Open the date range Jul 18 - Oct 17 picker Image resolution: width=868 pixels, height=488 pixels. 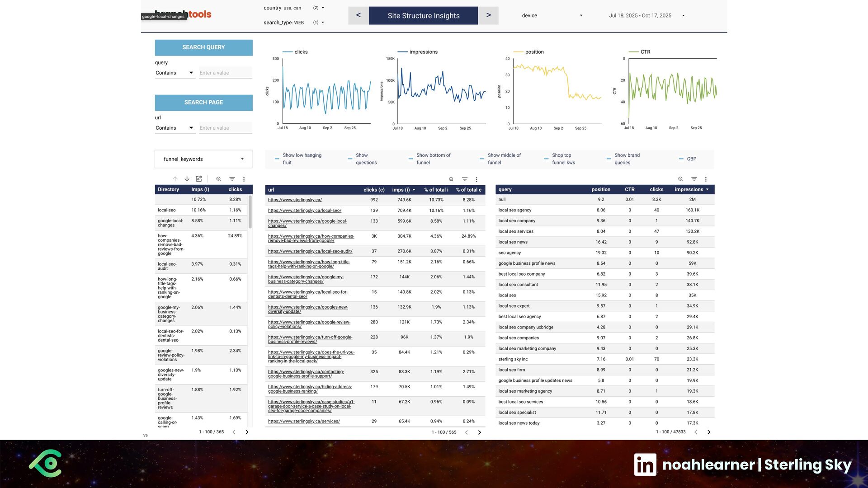click(x=646, y=16)
